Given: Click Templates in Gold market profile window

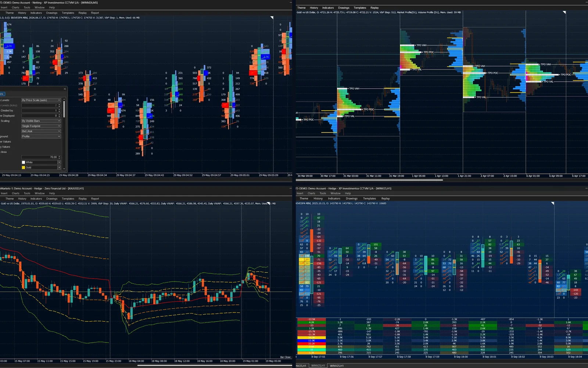Looking at the screenshot, I should point(360,8).
